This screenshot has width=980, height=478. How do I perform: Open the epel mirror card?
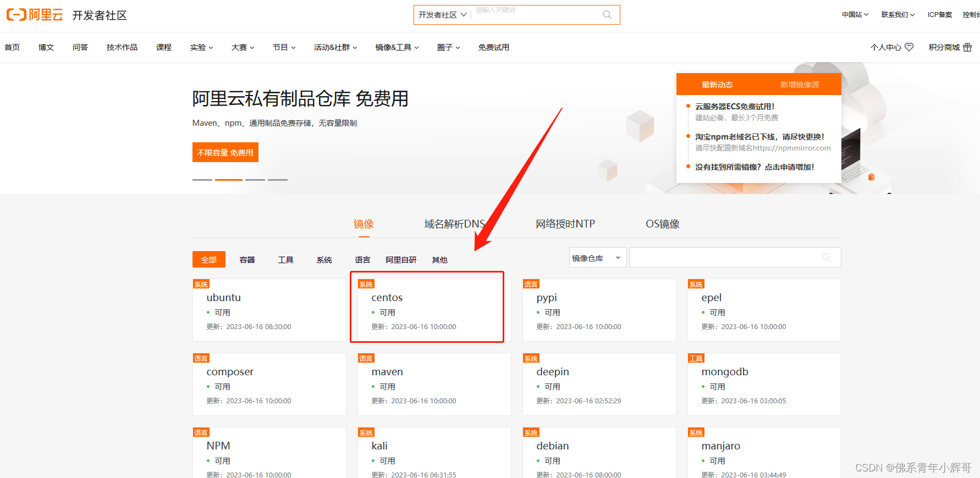tap(764, 310)
